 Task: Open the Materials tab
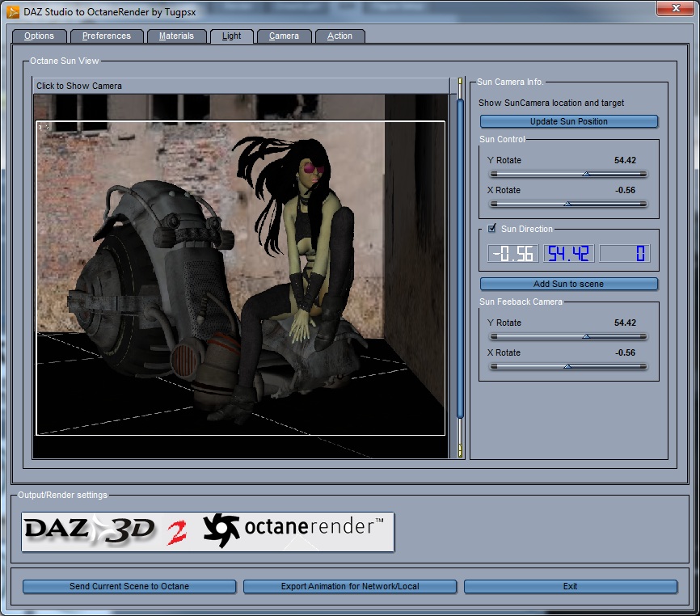point(177,36)
